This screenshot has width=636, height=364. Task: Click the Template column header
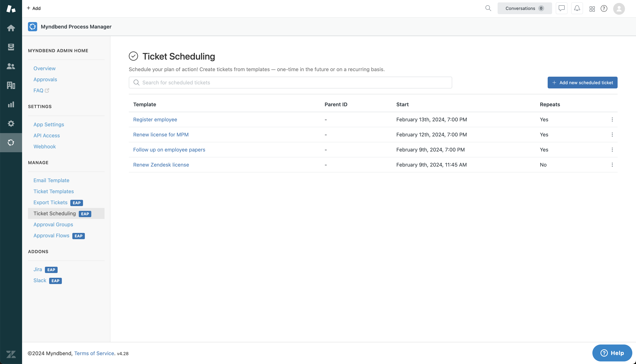tap(145, 104)
